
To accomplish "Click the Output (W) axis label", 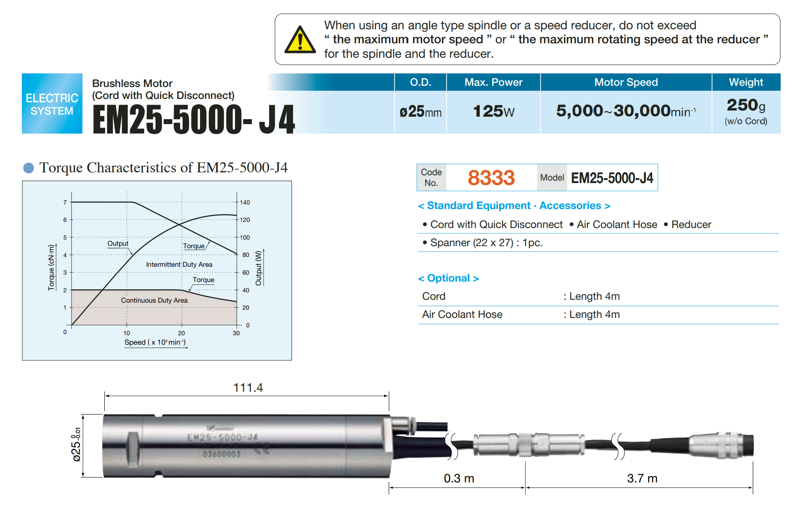I will click(x=258, y=268).
